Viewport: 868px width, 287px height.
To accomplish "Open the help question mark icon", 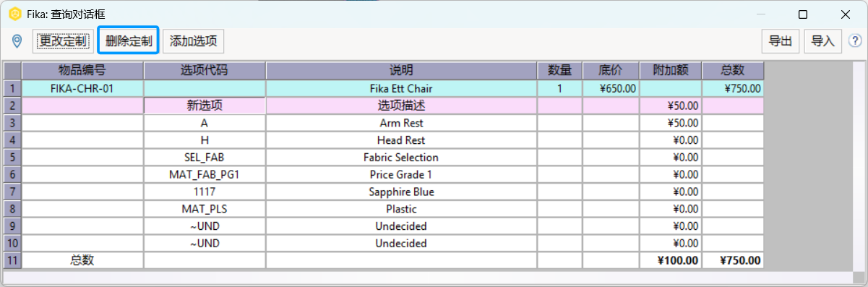I will pos(854,41).
